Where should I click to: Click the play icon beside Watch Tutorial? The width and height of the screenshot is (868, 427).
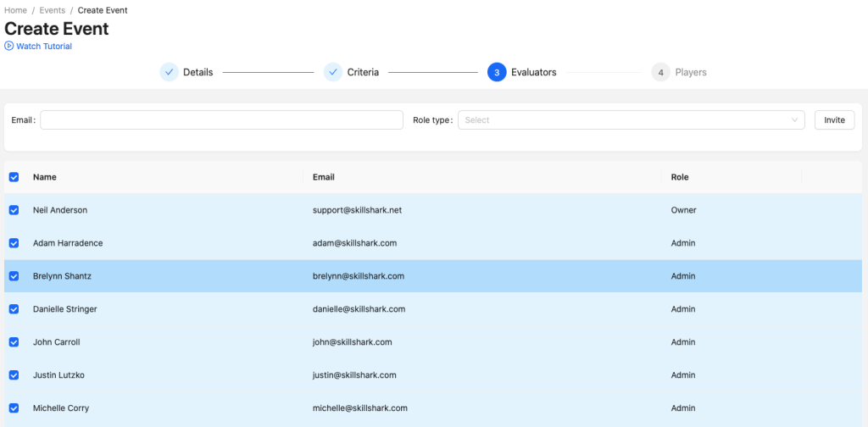pos(9,47)
